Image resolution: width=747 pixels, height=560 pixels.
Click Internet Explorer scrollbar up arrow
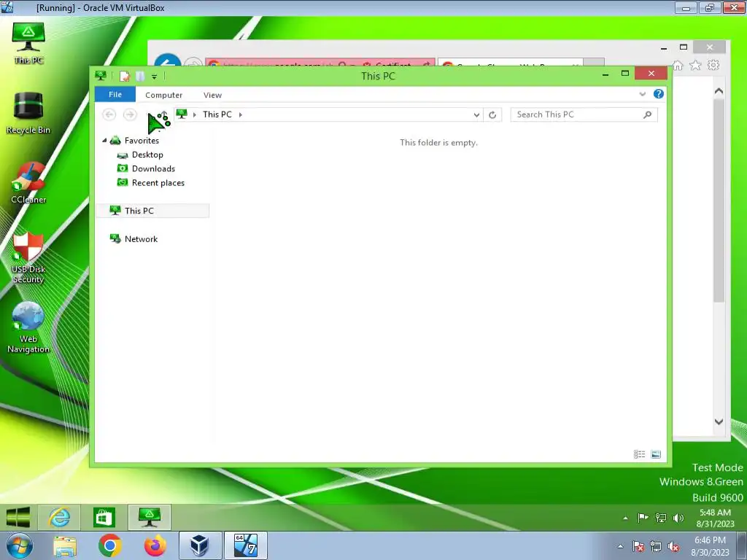[x=719, y=91]
